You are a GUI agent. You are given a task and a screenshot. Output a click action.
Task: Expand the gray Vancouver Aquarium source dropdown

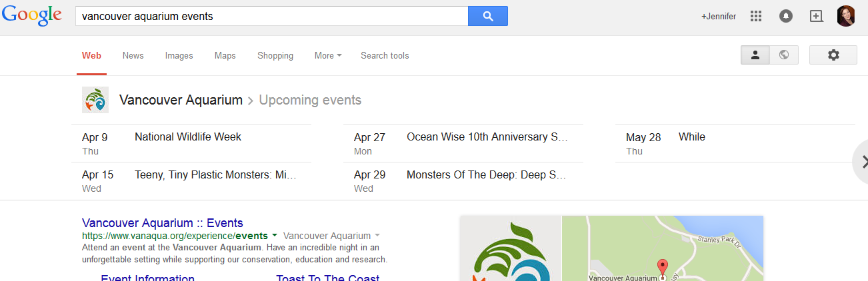tap(377, 236)
